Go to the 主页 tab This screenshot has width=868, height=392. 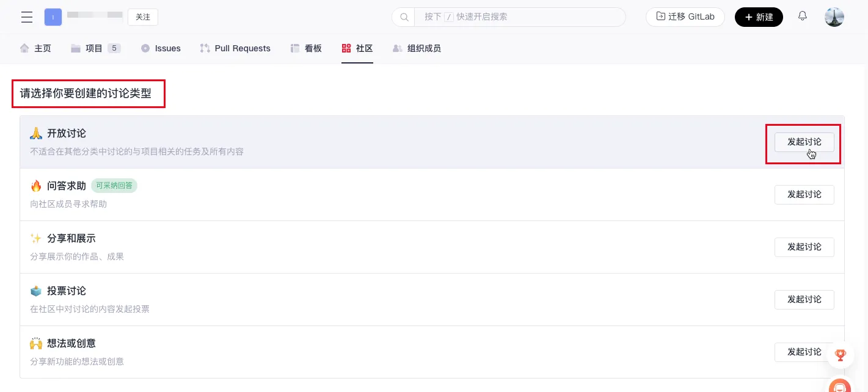pyautogui.click(x=35, y=48)
